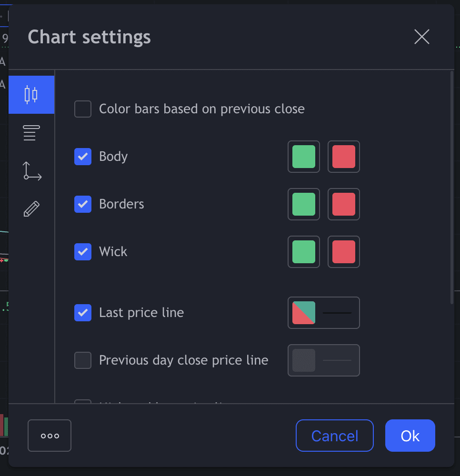Toggle the Wick checkbox off
The height and width of the screenshot is (476, 460).
pos(83,252)
